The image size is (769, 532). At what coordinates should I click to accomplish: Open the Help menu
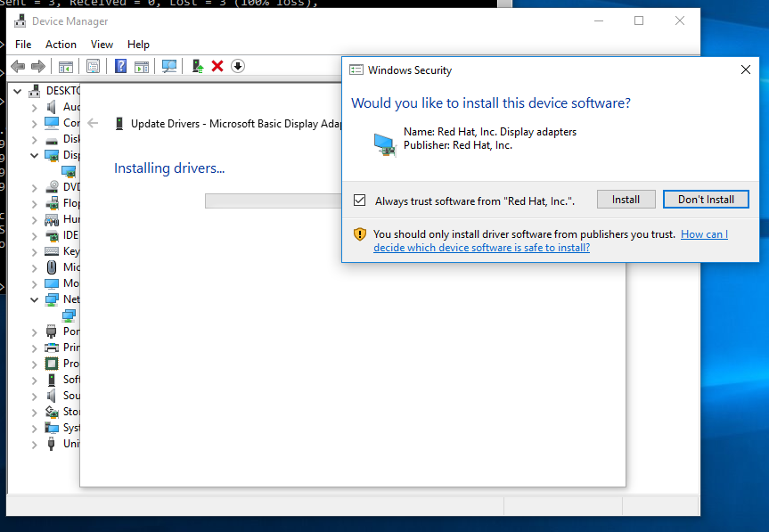click(138, 45)
